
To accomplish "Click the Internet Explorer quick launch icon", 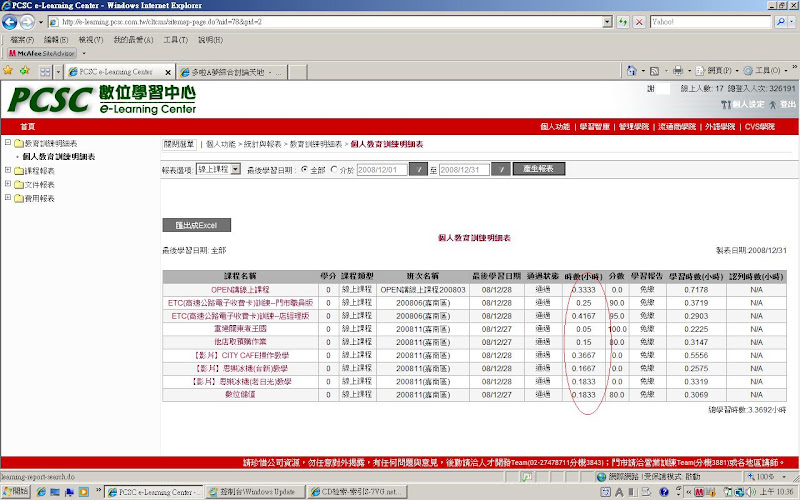I will (x=41, y=492).
